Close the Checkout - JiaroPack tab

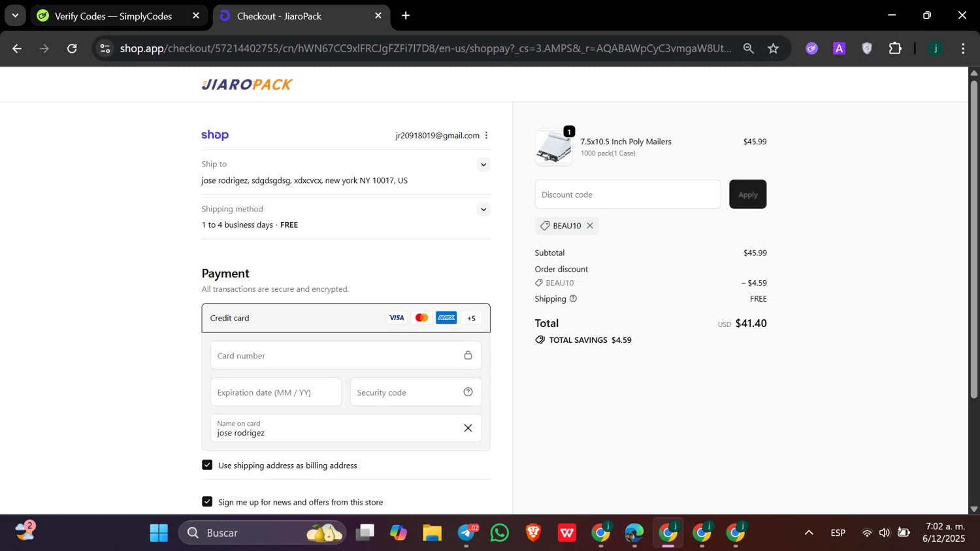tap(378, 16)
